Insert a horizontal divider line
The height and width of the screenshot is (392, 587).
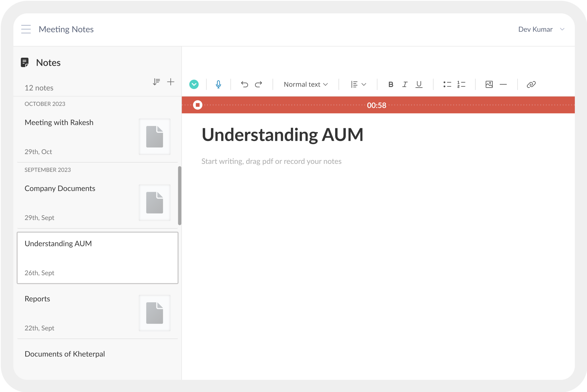[503, 84]
